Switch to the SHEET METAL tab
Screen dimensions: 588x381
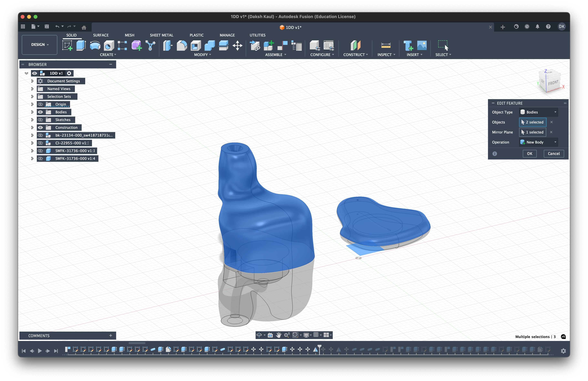161,35
